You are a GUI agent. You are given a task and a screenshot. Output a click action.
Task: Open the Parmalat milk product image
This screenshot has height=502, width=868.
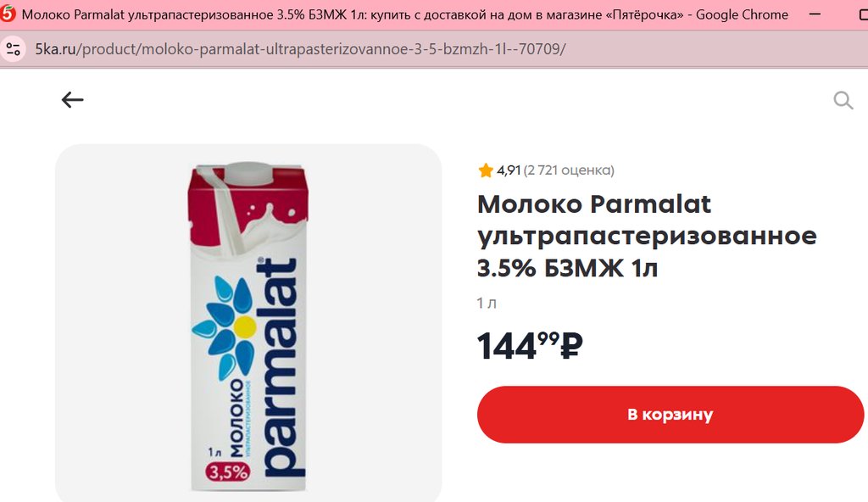248,323
